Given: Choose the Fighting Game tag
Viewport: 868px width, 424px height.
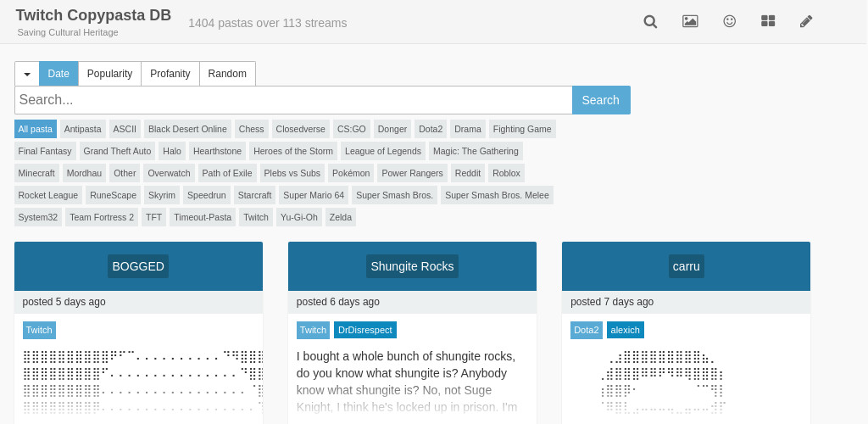Looking at the screenshot, I should (522, 129).
